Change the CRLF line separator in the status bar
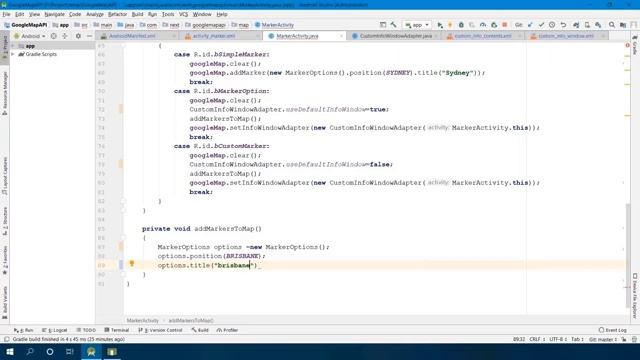 coord(537,339)
